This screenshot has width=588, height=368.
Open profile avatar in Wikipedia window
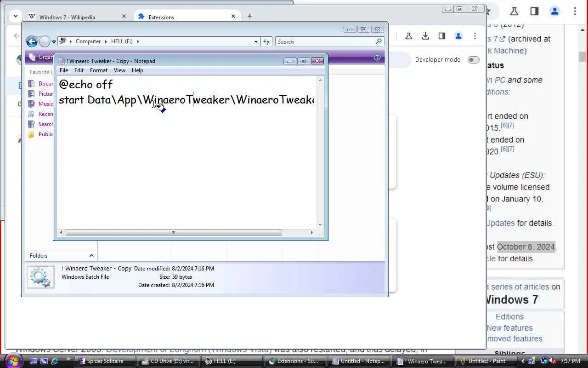pyautogui.click(x=554, y=11)
